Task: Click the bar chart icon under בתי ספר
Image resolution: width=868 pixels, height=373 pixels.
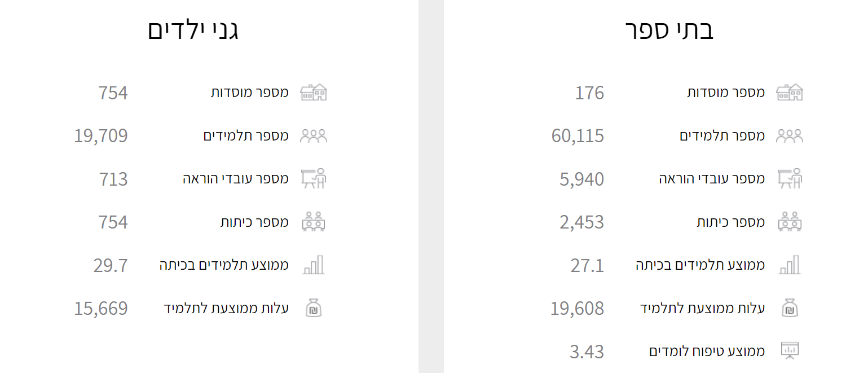Action: (790, 265)
